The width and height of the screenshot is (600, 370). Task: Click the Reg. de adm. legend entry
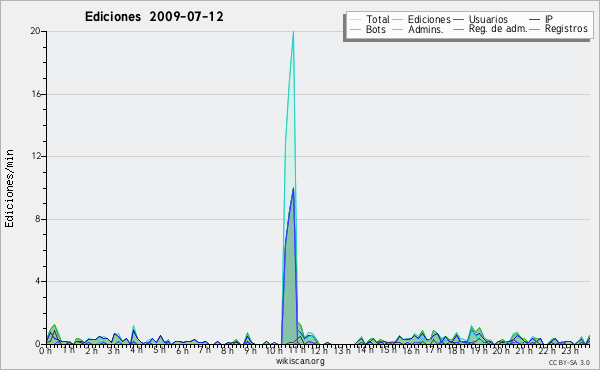click(490, 29)
